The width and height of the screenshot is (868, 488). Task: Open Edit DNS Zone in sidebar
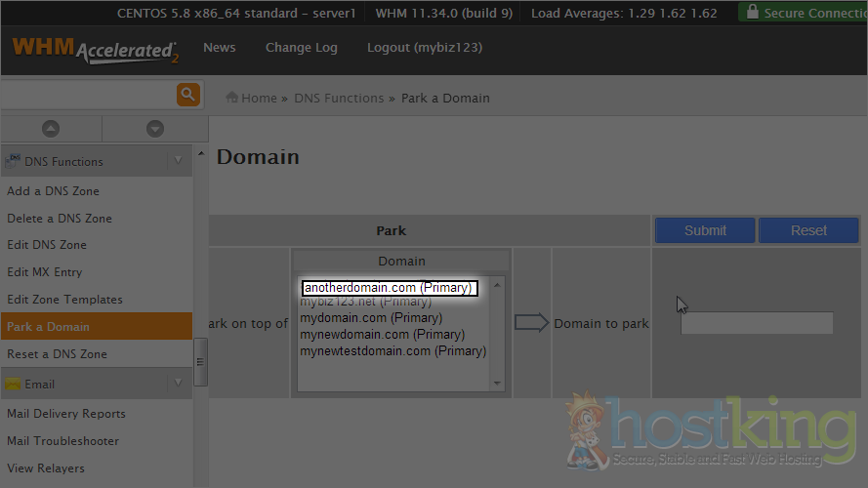[47, 245]
